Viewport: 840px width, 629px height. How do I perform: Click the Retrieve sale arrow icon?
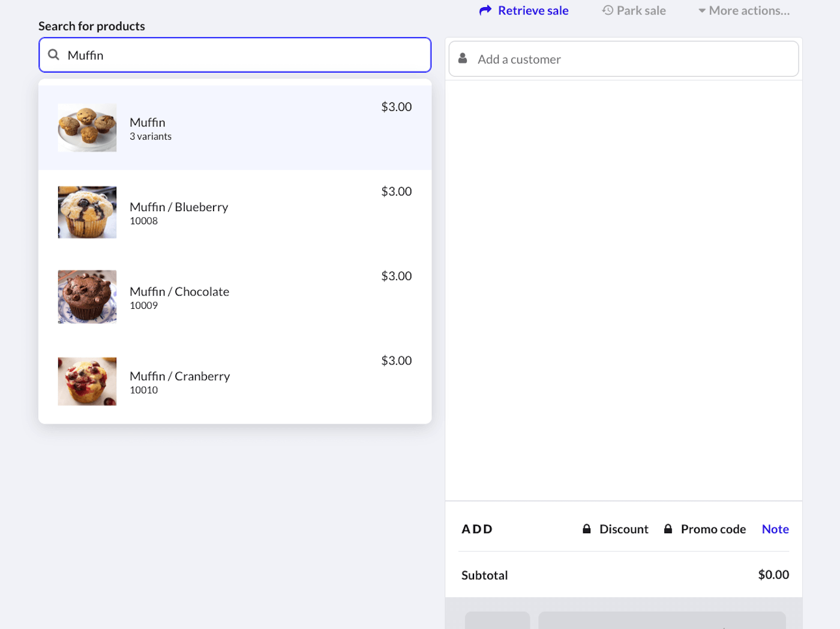[x=485, y=11]
